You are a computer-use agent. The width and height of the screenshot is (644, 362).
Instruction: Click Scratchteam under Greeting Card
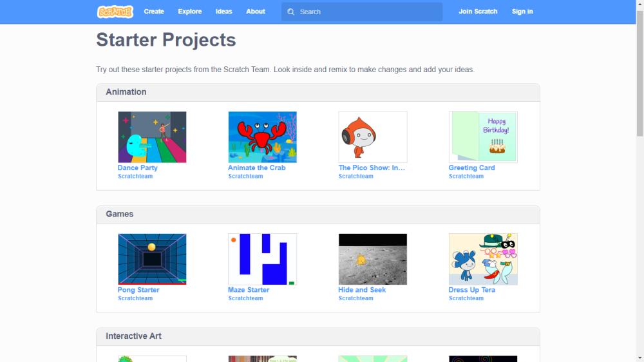[x=466, y=176]
